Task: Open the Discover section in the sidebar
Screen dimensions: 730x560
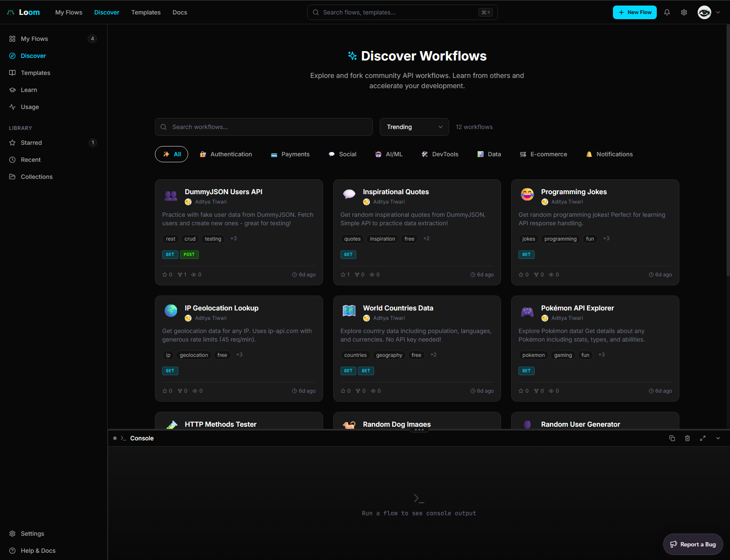Action: point(33,55)
